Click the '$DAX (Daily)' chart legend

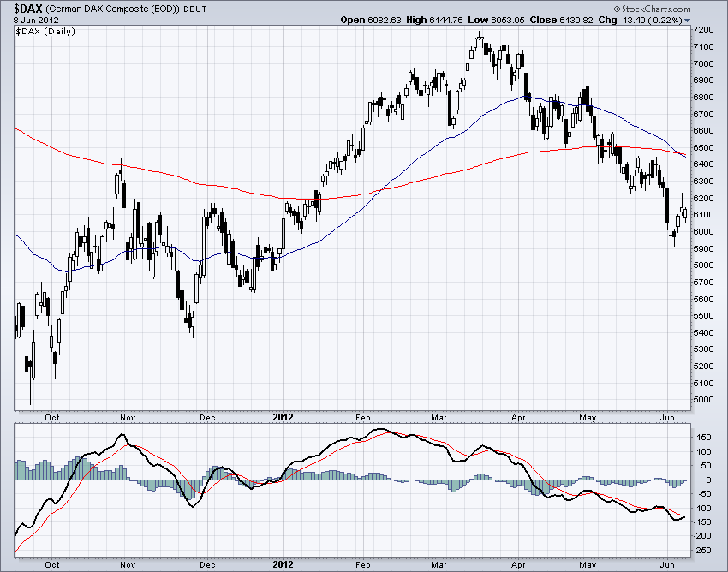[45, 32]
